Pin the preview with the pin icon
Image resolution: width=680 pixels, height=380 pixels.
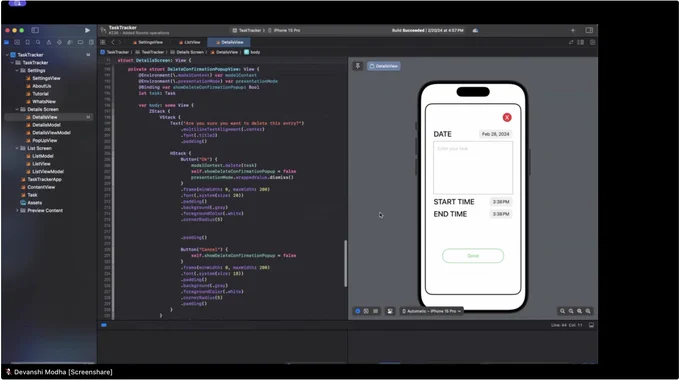point(358,66)
